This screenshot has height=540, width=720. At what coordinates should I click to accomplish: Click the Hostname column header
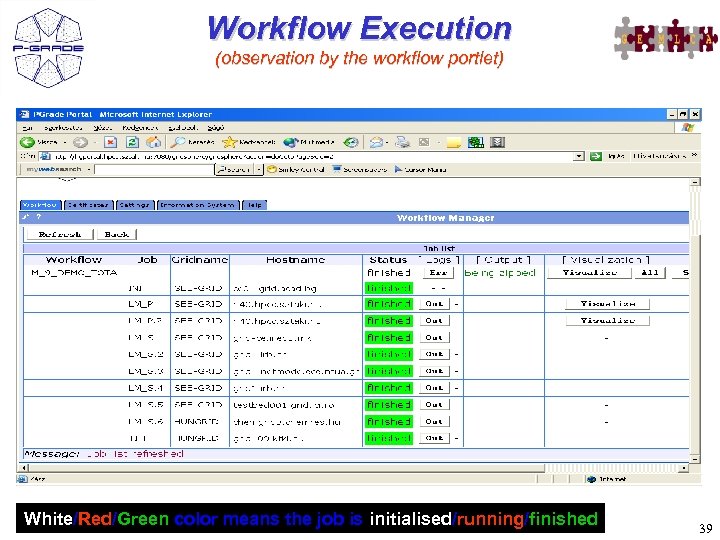click(x=296, y=260)
